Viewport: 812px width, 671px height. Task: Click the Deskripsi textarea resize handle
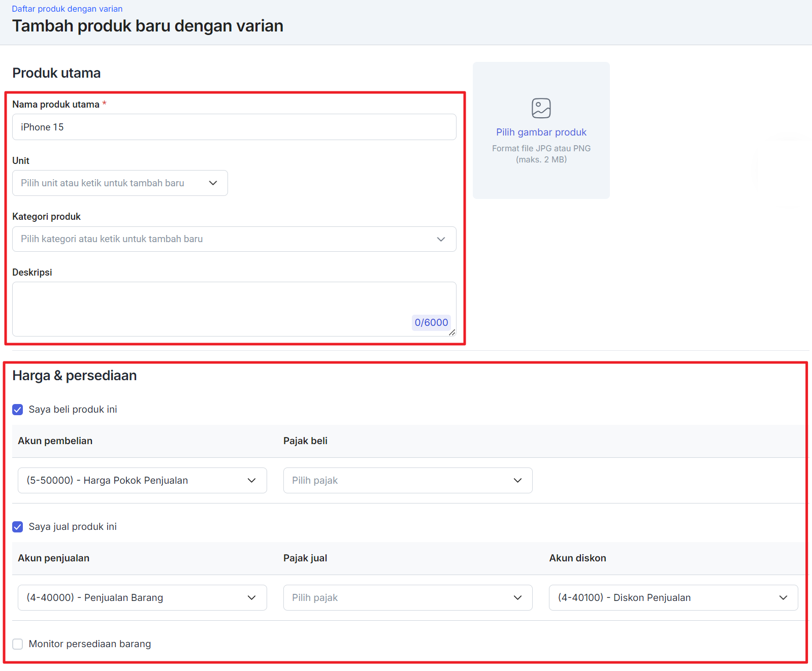pos(451,332)
